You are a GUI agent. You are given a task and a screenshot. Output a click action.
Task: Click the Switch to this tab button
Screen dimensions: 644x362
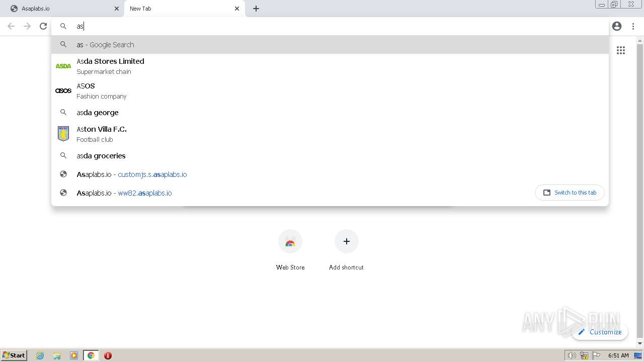[x=570, y=193]
